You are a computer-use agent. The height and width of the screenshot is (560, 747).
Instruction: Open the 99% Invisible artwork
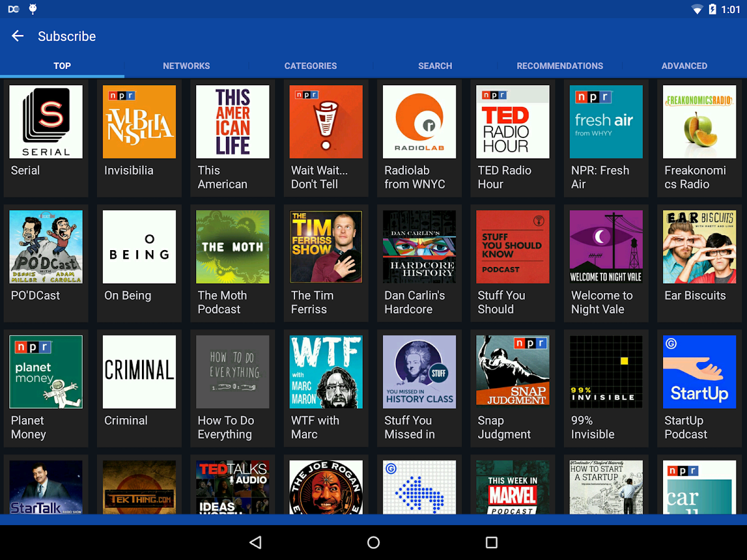pos(606,372)
